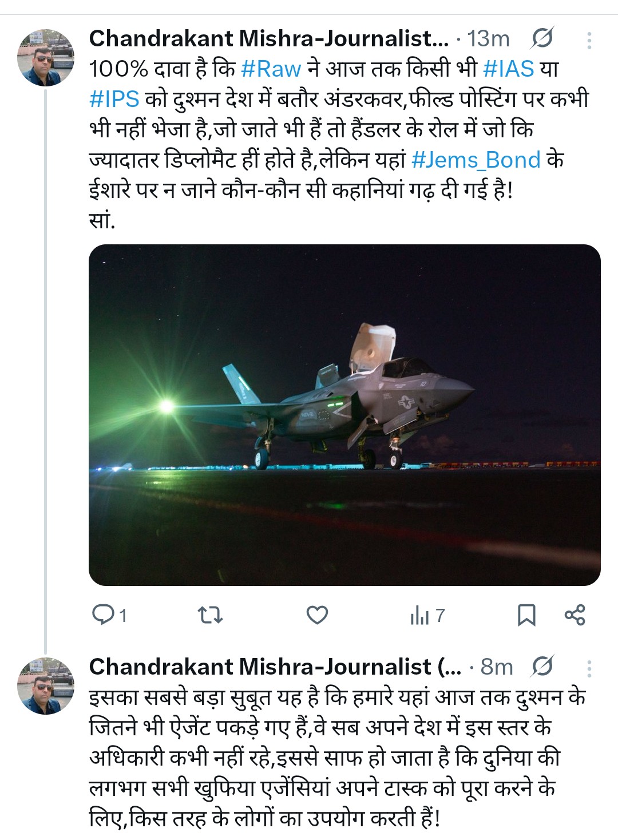Screen dimensions: 618x840
Task: Repost the first tweet
Action: tap(209, 615)
